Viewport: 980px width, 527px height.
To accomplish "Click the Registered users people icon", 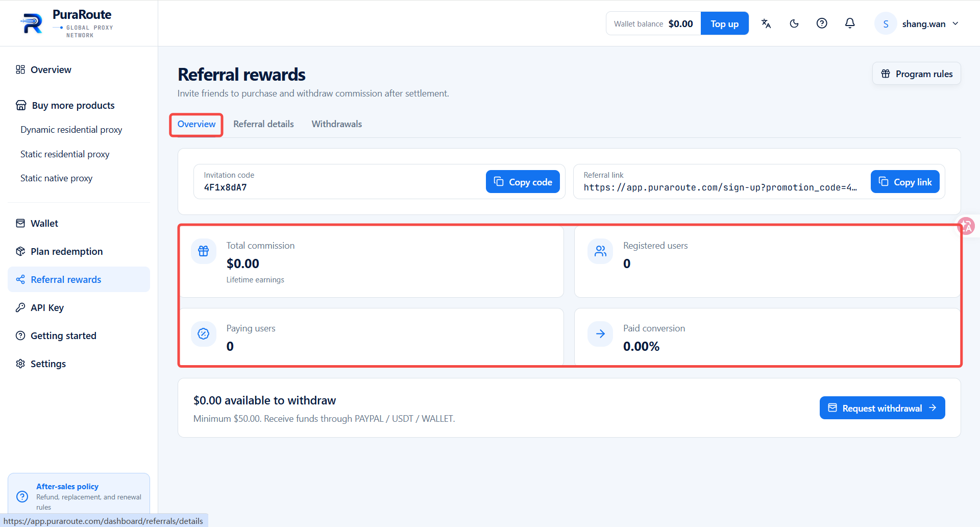I will 600,251.
